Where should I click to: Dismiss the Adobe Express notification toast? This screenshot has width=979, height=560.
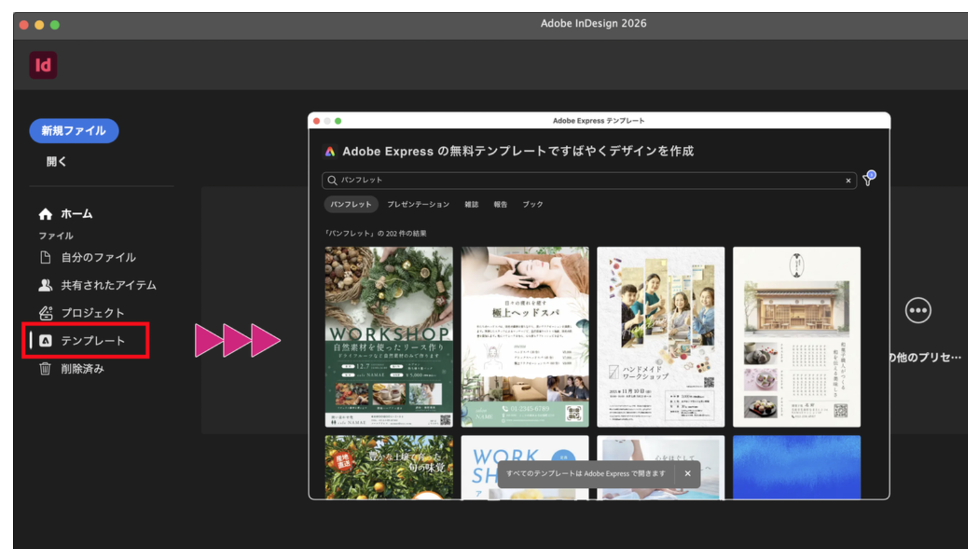(687, 474)
